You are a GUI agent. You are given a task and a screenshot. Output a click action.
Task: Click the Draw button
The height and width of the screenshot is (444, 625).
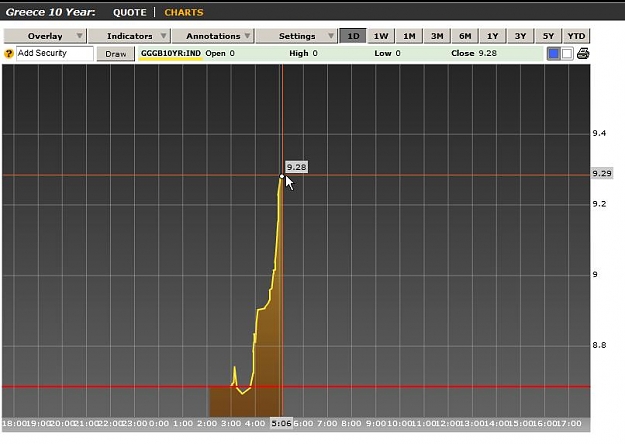[116, 54]
